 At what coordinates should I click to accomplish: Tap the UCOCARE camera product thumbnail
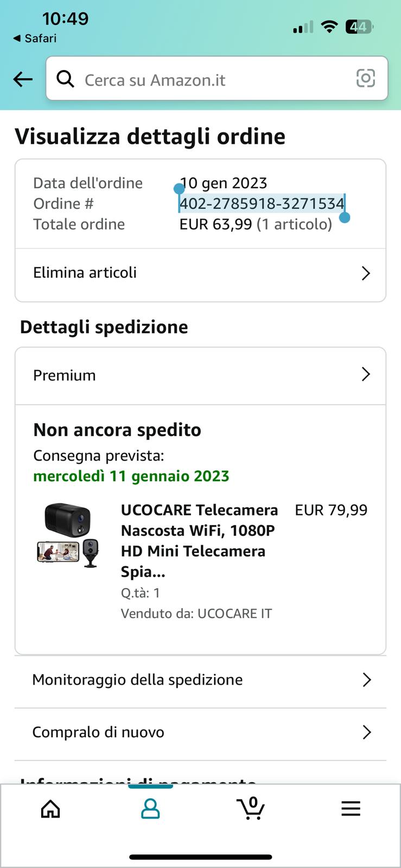pos(68,535)
